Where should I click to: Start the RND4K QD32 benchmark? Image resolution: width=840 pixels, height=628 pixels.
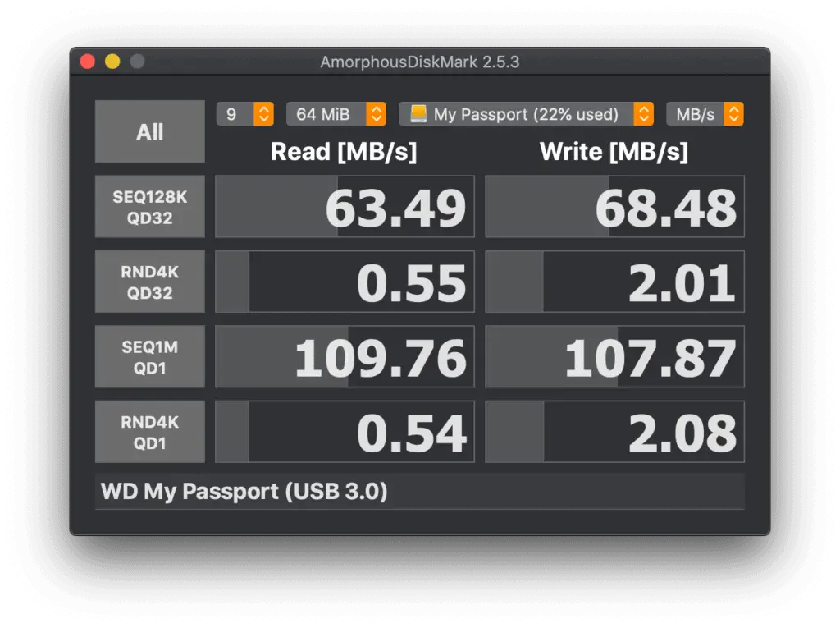(150, 282)
